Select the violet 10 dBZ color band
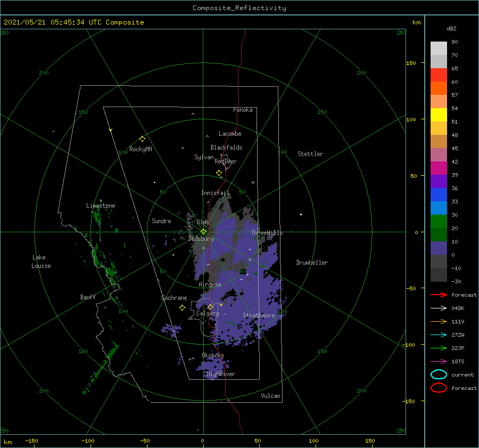This screenshot has width=479, height=448. click(x=439, y=248)
